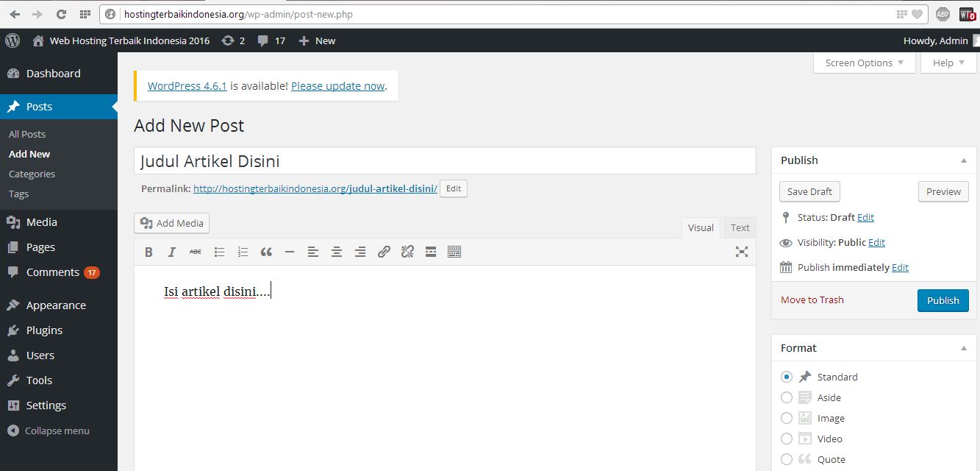Screen dimensions: 980x471
Task: Insert the Read More tag
Action: (x=431, y=252)
